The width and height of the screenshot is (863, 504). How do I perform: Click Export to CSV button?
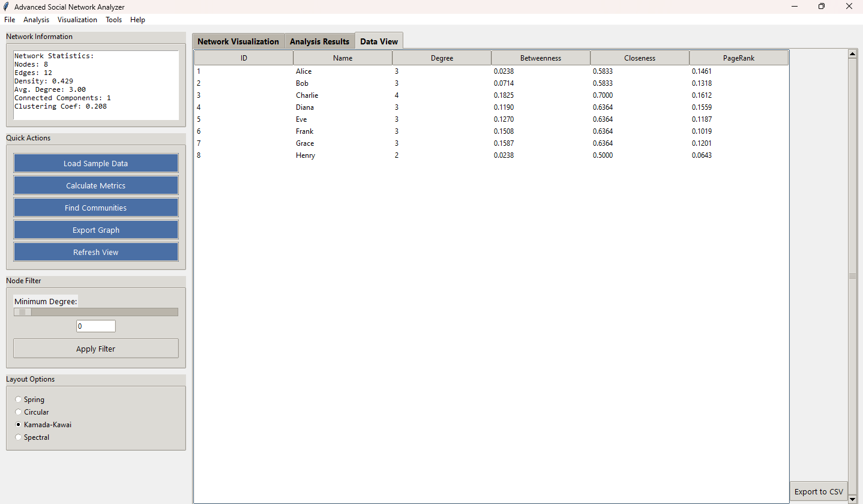click(819, 491)
